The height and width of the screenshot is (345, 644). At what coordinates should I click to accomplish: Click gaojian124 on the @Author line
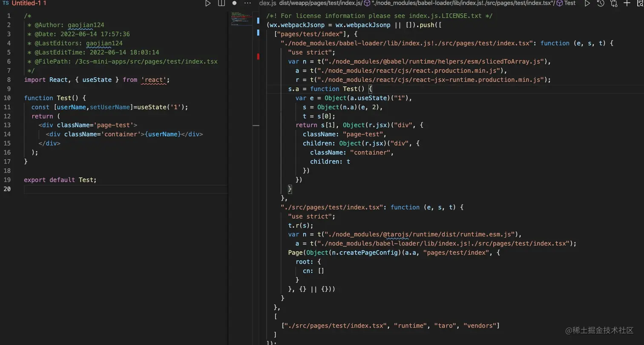[86, 25]
